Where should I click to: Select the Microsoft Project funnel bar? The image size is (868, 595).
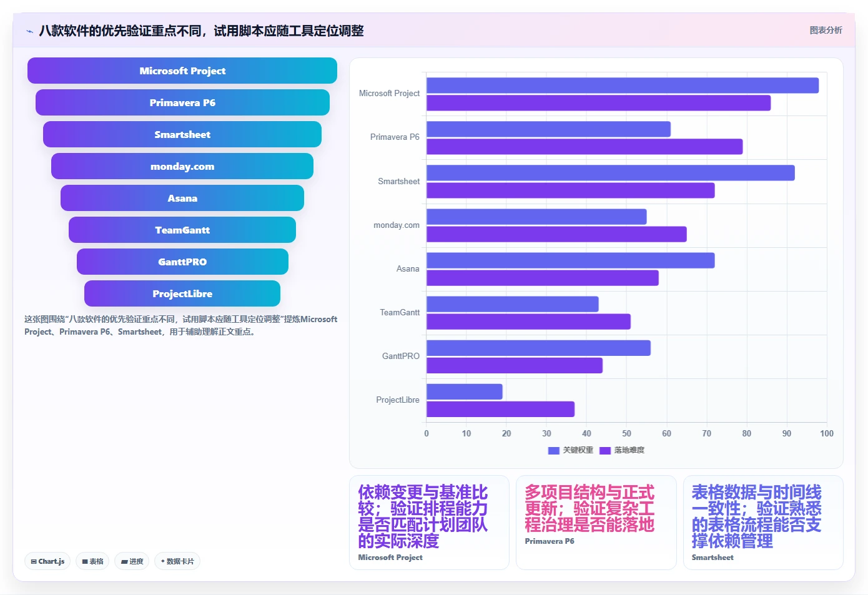(x=182, y=71)
